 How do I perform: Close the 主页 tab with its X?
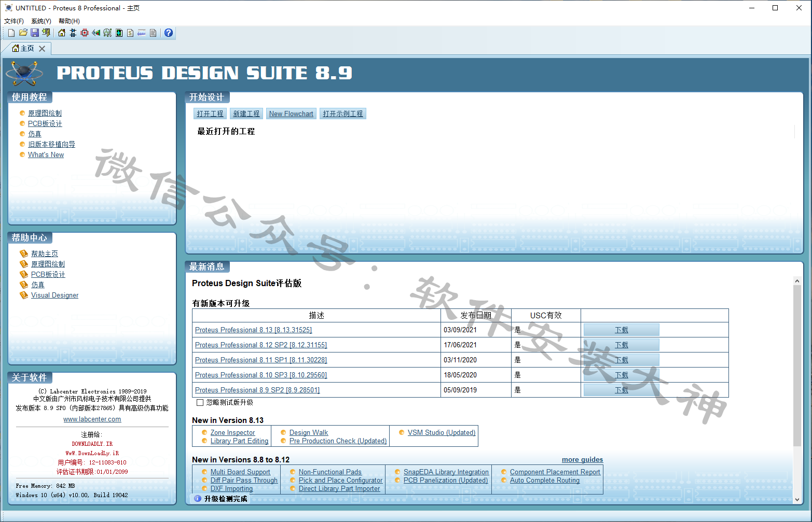(x=42, y=48)
